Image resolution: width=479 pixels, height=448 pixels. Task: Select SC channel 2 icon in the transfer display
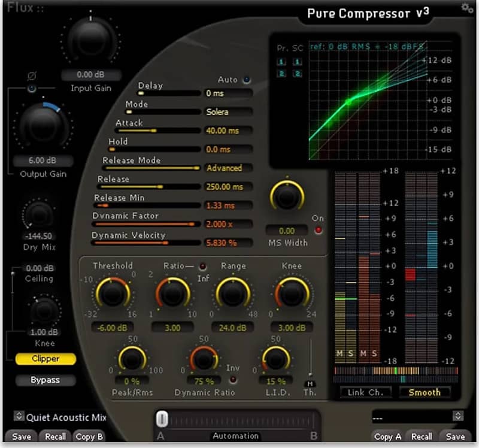(298, 74)
